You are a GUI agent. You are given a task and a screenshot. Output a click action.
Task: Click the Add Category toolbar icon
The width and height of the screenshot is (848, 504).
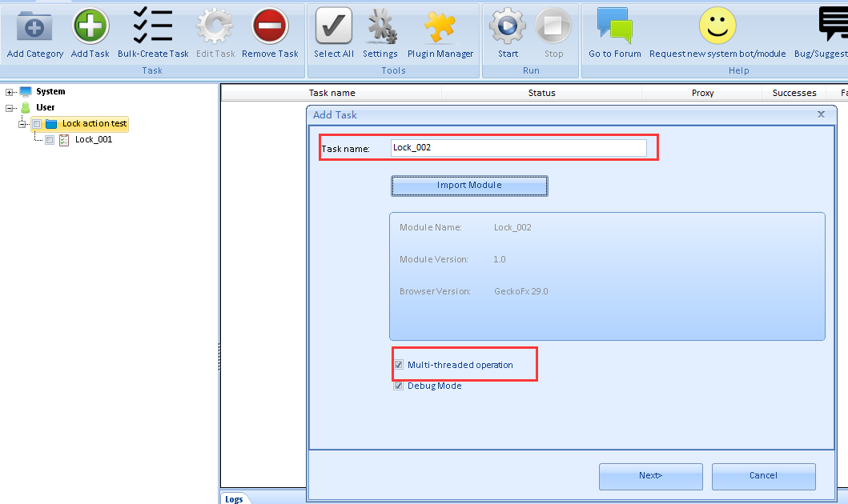(x=34, y=27)
